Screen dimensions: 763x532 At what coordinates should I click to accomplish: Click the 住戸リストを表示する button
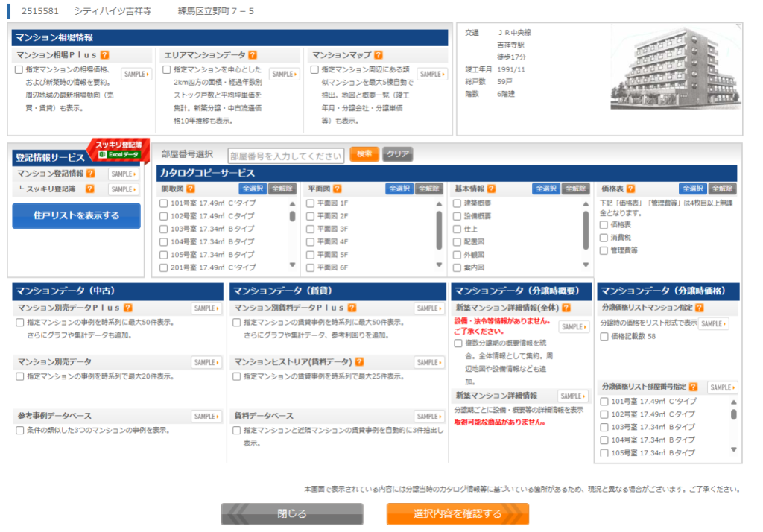tap(76, 216)
